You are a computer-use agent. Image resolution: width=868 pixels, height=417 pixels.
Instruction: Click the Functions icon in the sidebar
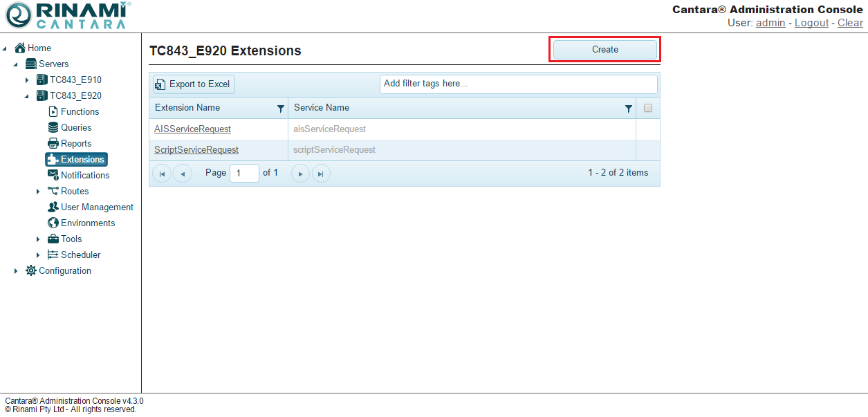click(53, 111)
